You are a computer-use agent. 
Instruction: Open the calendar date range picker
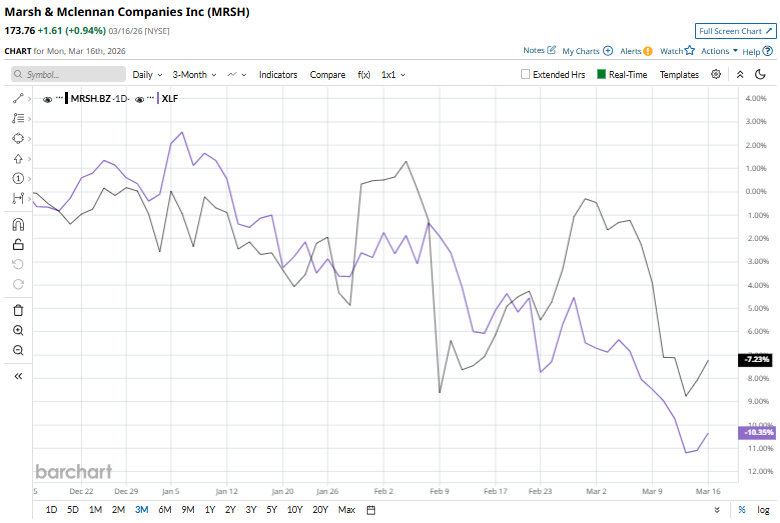click(371, 510)
